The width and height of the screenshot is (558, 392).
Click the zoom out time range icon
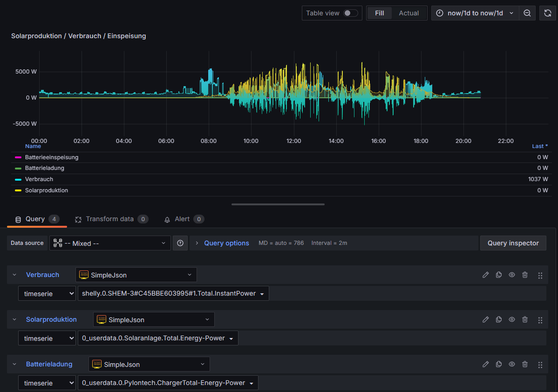tap(527, 13)
